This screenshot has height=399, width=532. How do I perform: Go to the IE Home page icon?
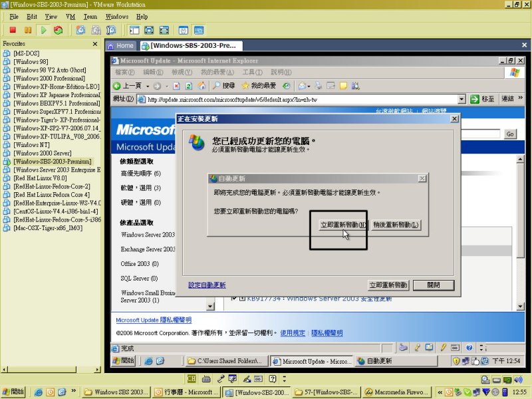(202, 86)
